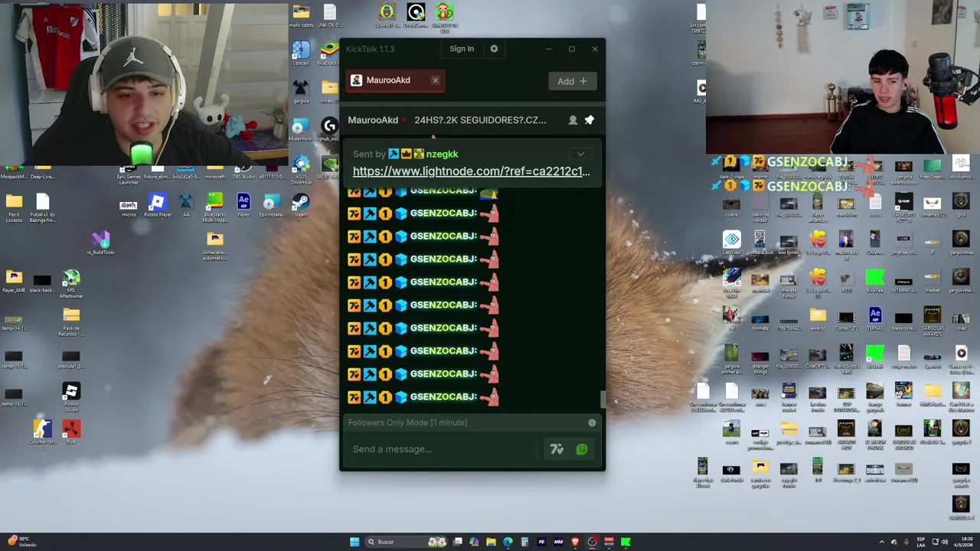Open the green Kick emote picker

pyautogui.click(x=582, y=449)
